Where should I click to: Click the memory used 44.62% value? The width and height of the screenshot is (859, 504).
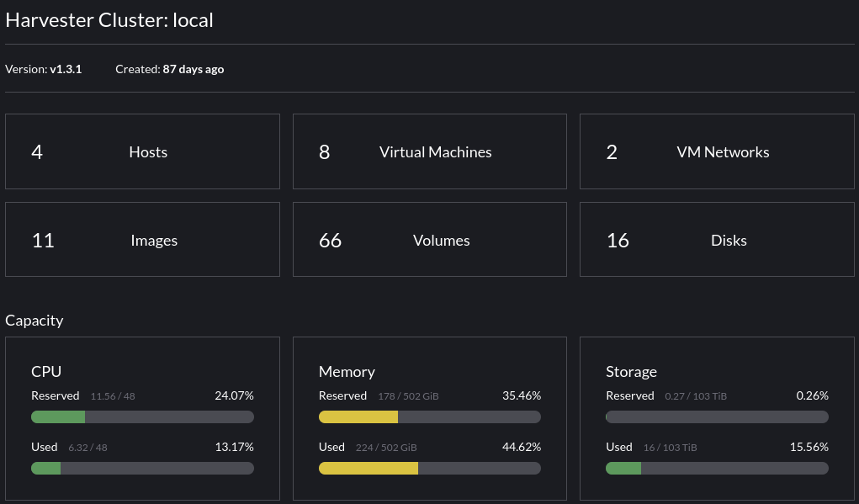coord(522,447)
